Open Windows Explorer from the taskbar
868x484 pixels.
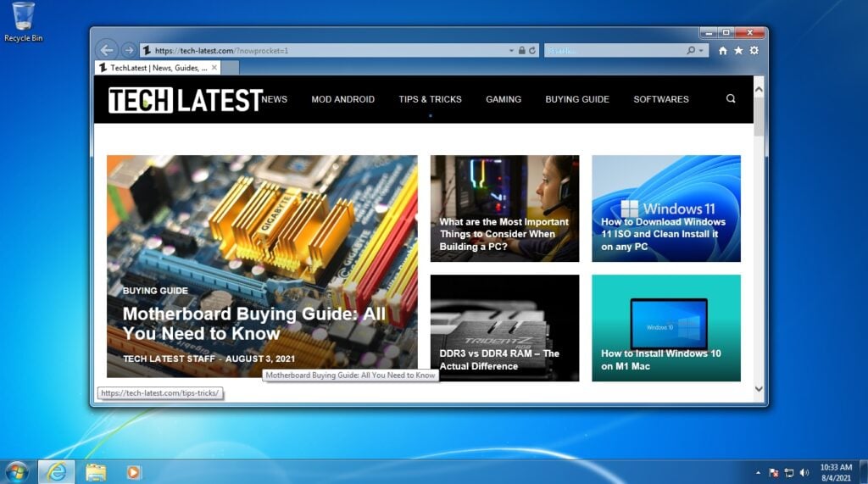[x=95, y=472]
